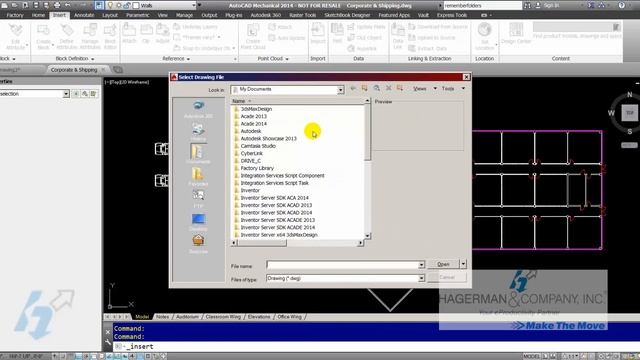Image resolution: width=640 pixels, height=360 pixels.
Task: Click the Search the Web icon
Action: pyautogui.click(x=376, y=88)
